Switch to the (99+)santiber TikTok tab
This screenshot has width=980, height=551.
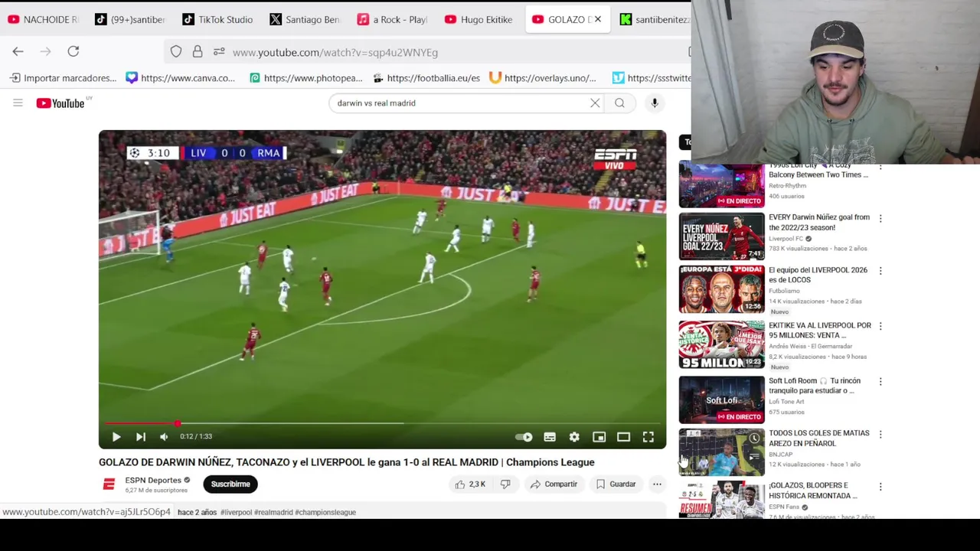pyautogui.click(x=130, y=19)
